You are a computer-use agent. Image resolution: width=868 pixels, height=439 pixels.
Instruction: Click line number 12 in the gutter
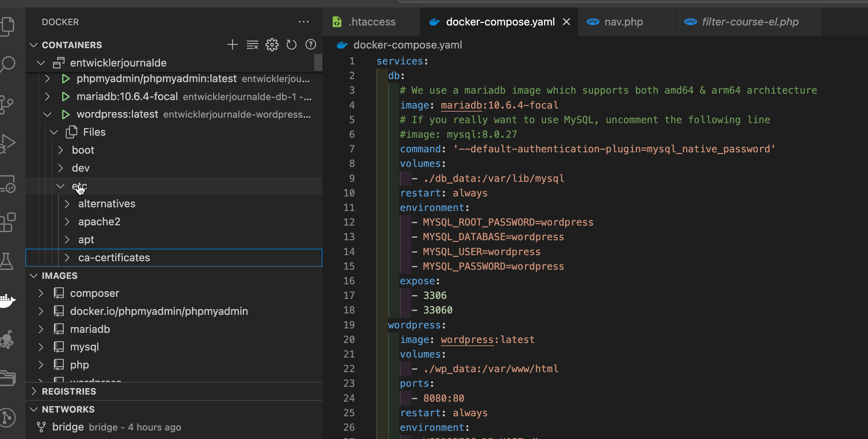click(349, 222)
